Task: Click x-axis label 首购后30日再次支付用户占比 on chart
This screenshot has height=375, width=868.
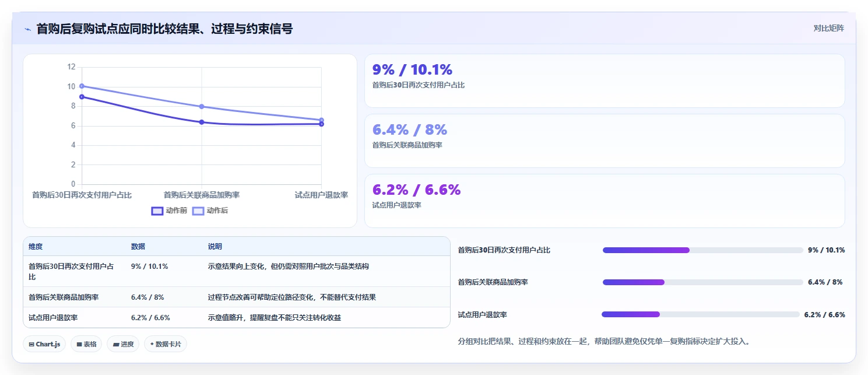Action: [82, 195]
